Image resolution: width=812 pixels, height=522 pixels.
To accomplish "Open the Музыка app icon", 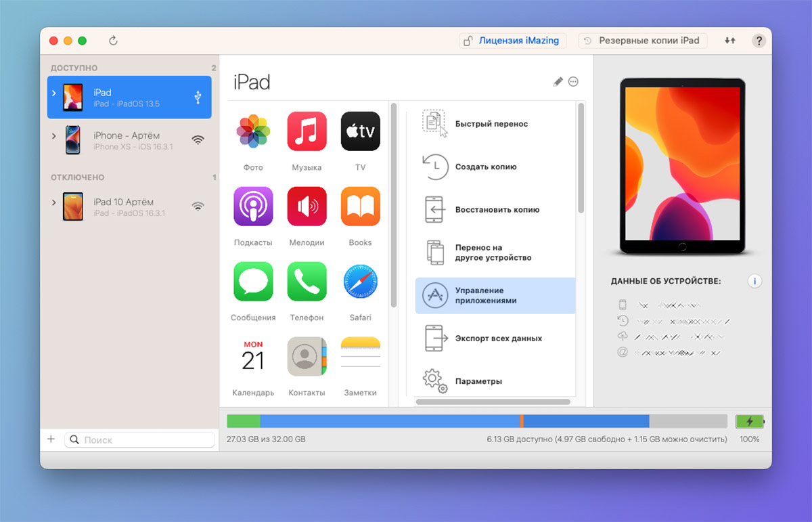I will pos(307,131).
